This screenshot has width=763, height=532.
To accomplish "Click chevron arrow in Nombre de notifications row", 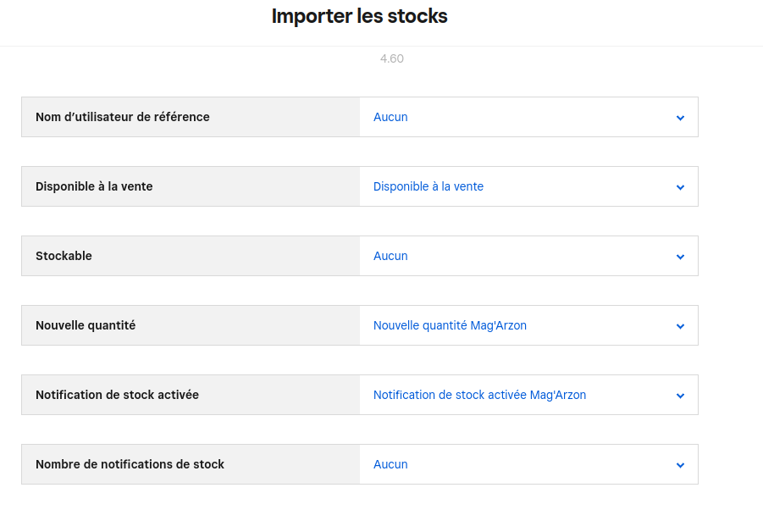I will pos(680,465).
